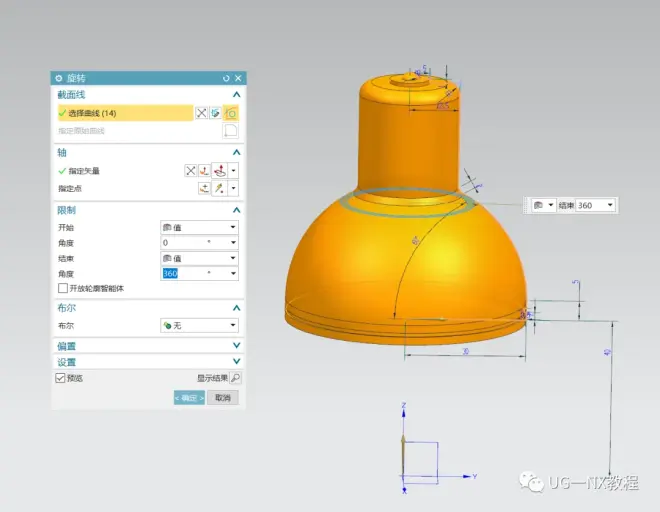The height and width of the screenshot is (512, 660).
Task: Click the curve selection icon next to 选择曲线
Action: point(231,113)
